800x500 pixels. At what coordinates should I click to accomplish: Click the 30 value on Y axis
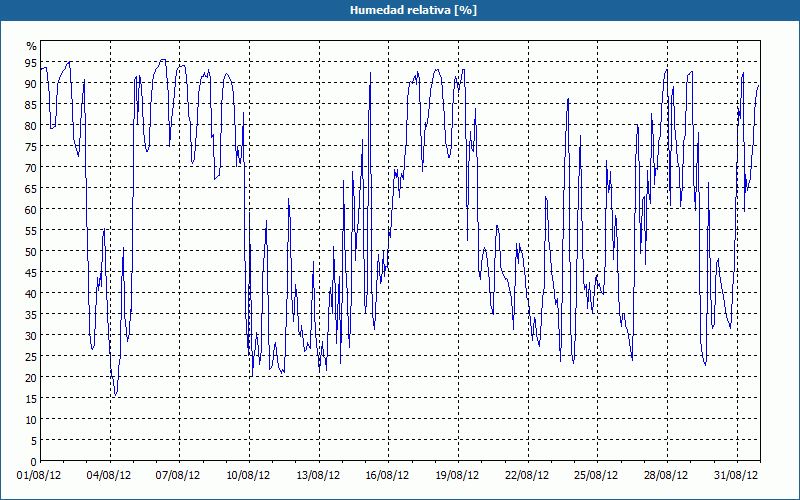coord(31,336)
